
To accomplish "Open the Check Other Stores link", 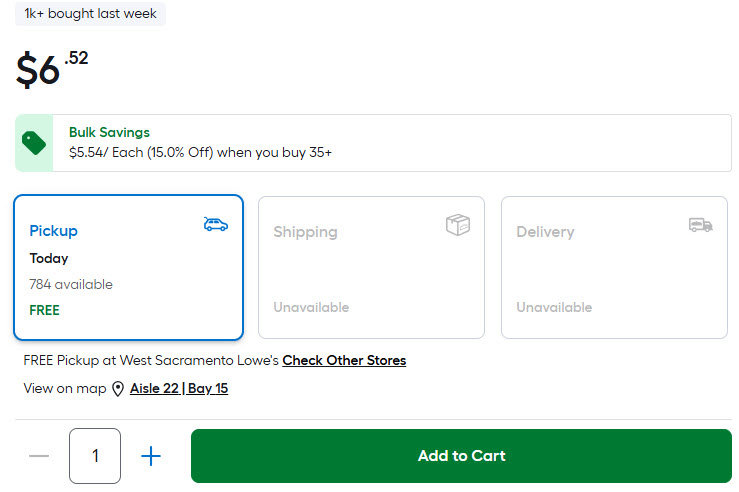I will tap(344, 360).
